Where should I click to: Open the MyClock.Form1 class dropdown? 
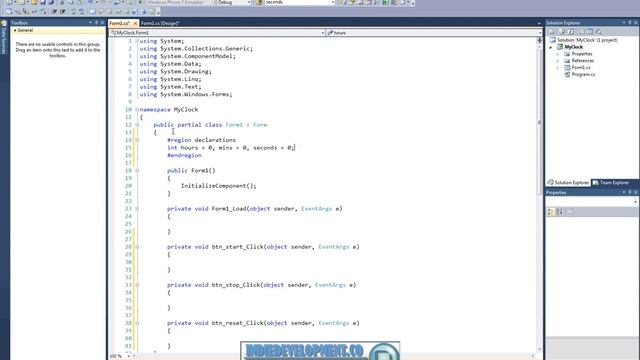[322, 33]
